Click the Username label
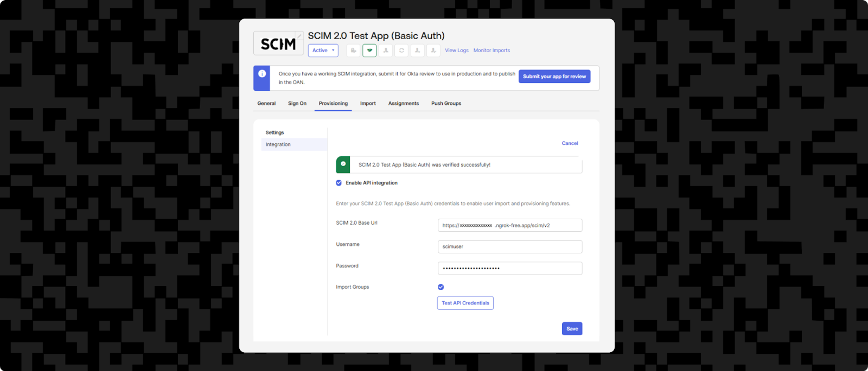 pyautogui.click(x=347, y=244)
